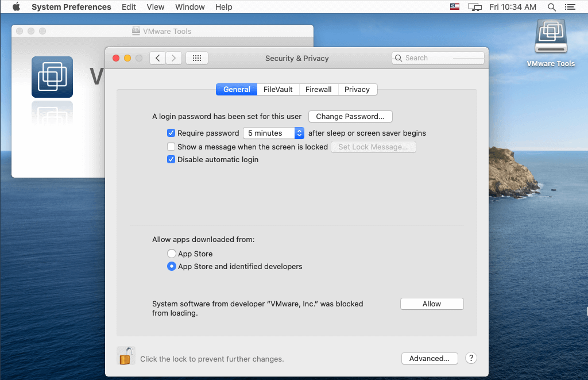Open Notification Center list icon
588x380 pixels.
click(570, 7)
